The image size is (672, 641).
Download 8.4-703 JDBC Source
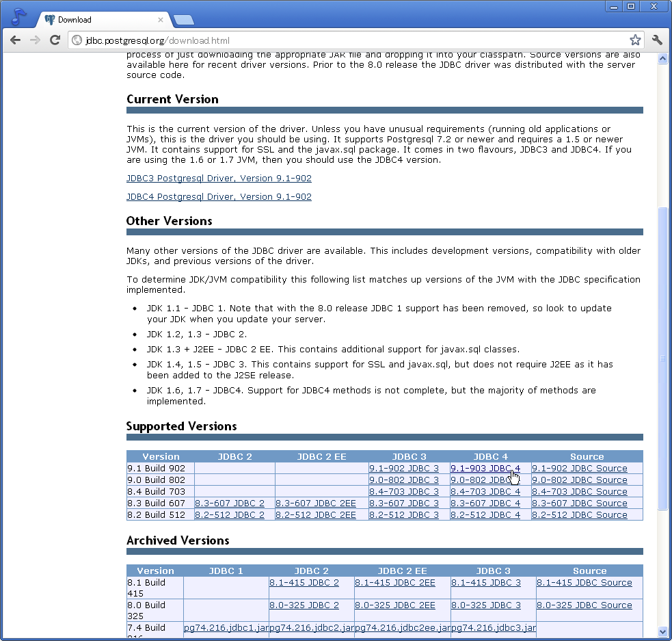pos(579,491)
